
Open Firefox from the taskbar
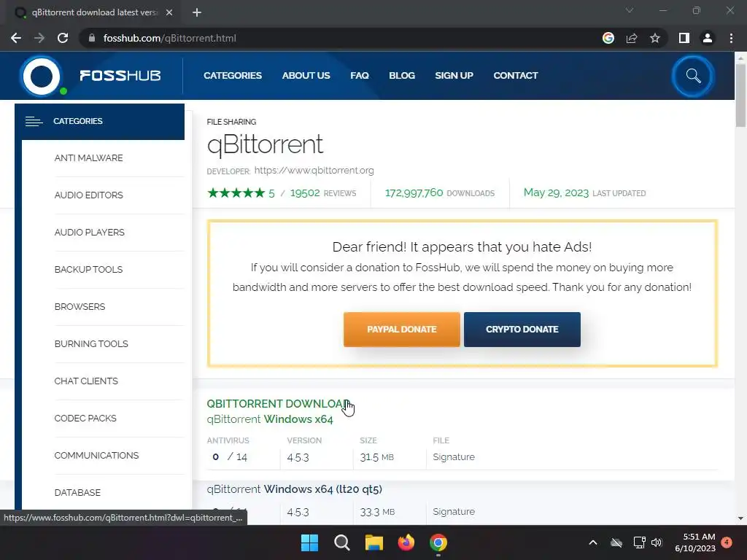click(406, 542)
